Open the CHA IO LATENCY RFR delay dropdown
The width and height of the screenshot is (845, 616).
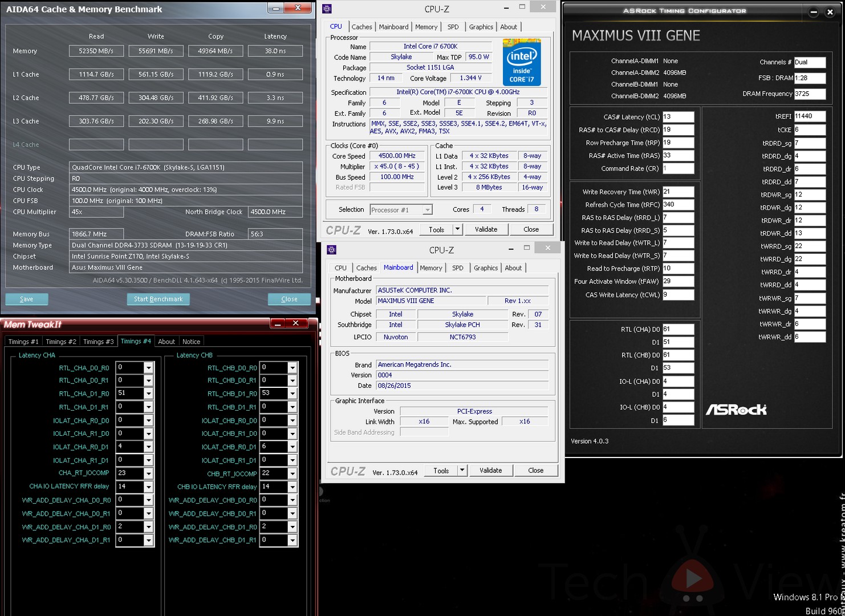148,488
